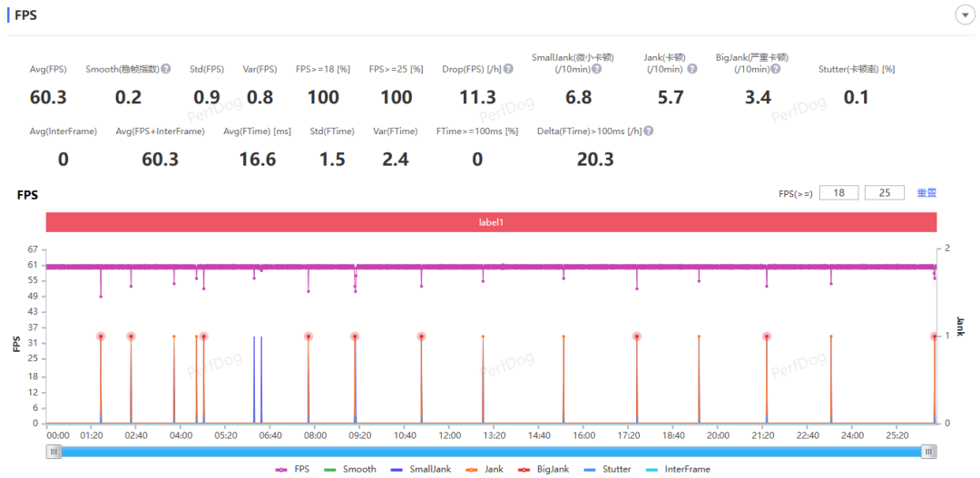Collapse the FPS panel with arrow button

(965, 15)
